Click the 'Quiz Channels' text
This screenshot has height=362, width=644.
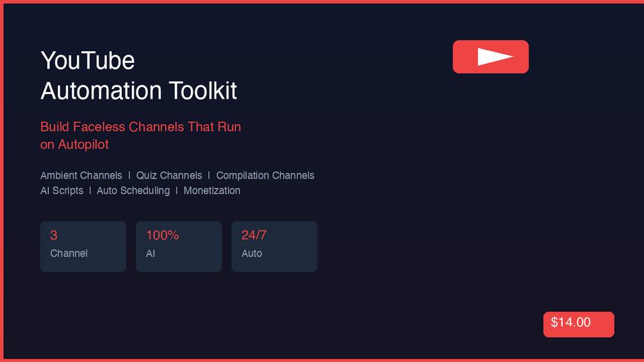tap(169, 176)
